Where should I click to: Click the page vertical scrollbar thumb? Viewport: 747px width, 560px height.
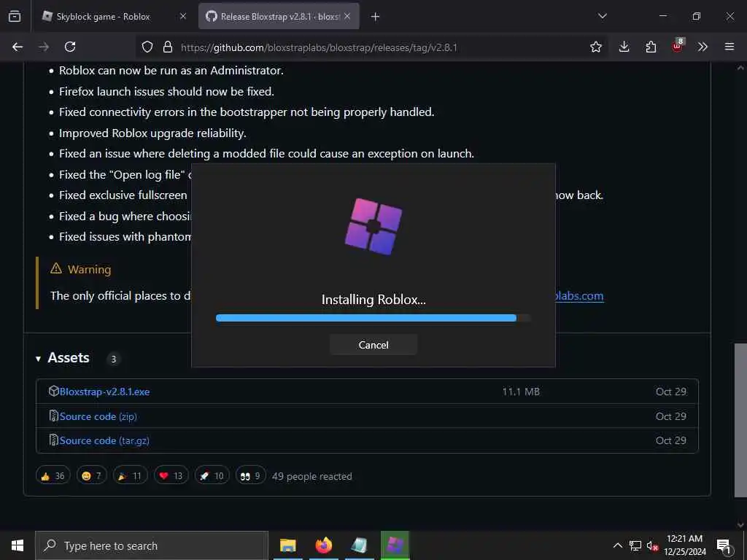740,420
